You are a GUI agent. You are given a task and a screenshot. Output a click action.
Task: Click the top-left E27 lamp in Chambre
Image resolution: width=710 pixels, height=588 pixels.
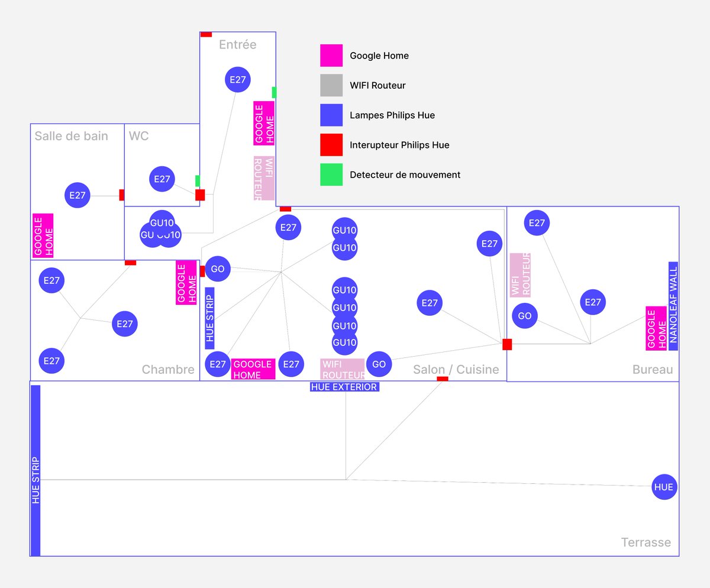click(51, 280)
